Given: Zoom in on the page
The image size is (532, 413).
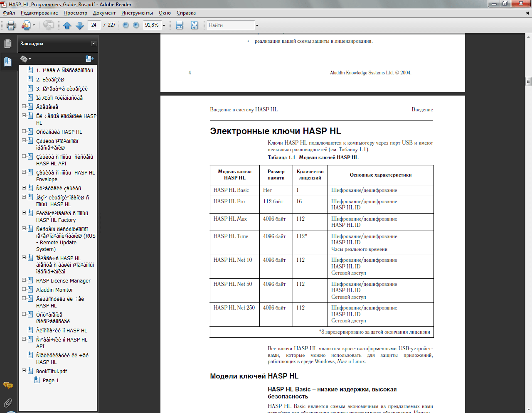Looking at the screenshot, I should point(136,25).
